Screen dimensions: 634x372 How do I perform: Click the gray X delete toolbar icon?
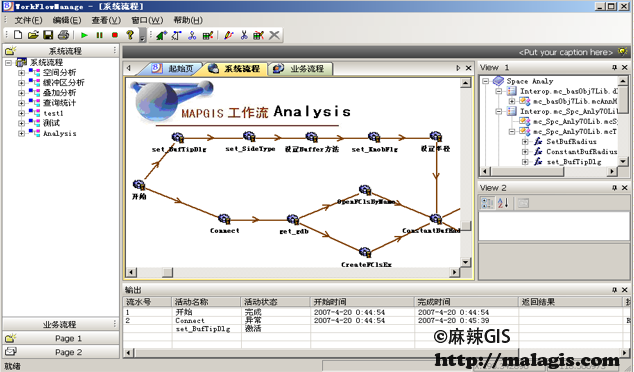pos(274,35)
